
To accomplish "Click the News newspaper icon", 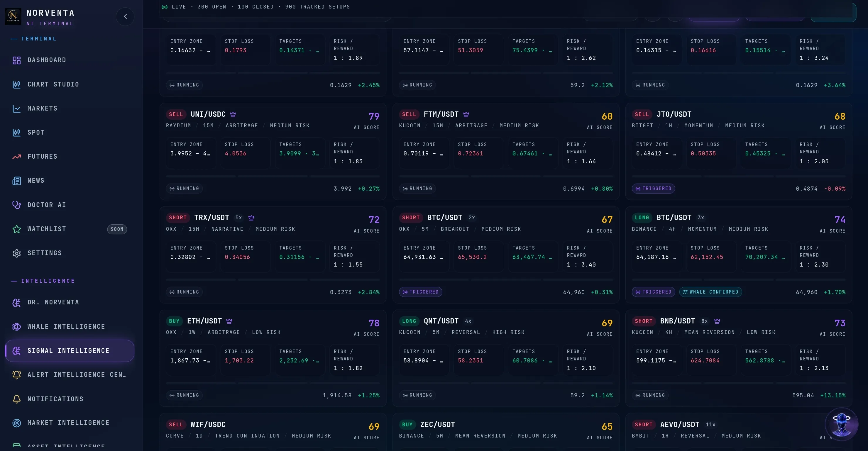I will [16, 181].
